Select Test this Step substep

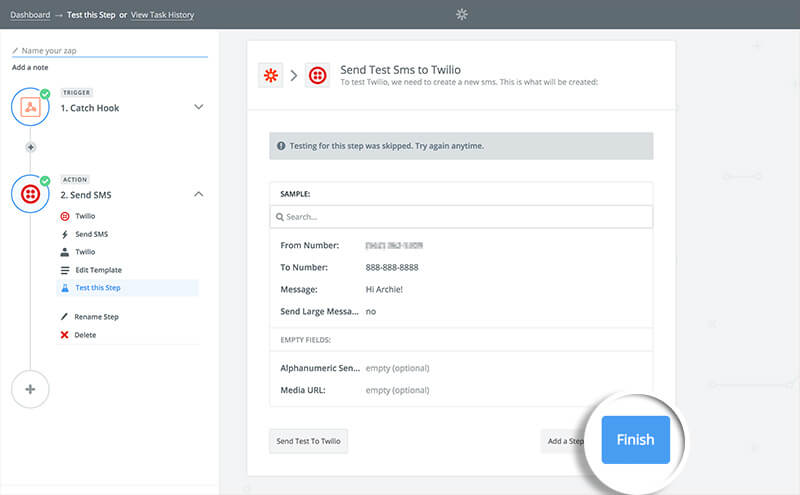[128, 287]
